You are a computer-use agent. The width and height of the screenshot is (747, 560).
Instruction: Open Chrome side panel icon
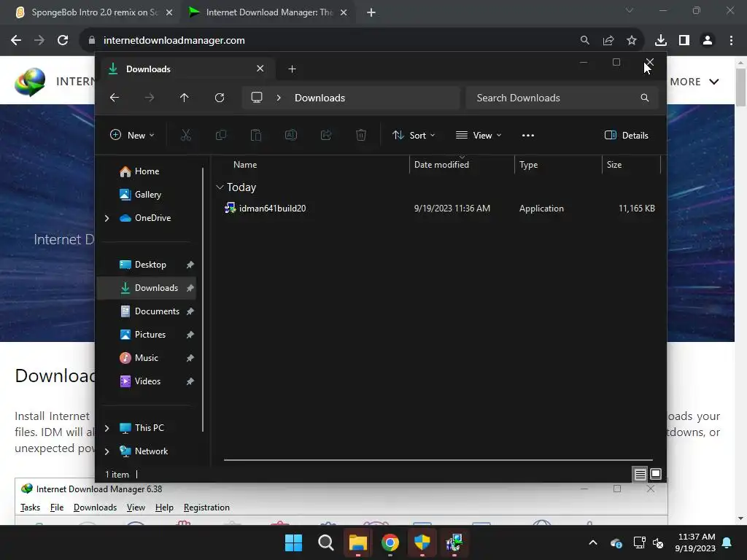(x=684, y=41)
